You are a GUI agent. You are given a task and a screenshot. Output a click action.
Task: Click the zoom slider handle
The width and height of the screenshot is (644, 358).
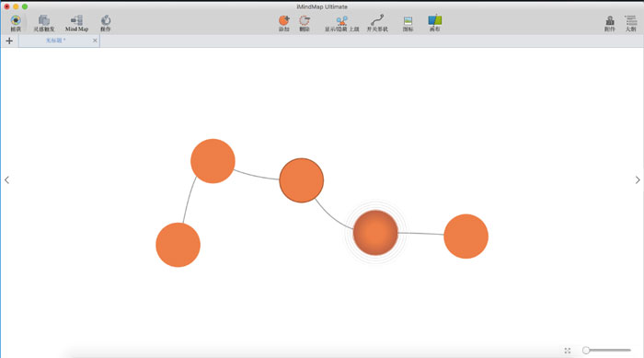click(x=586, y=351)
